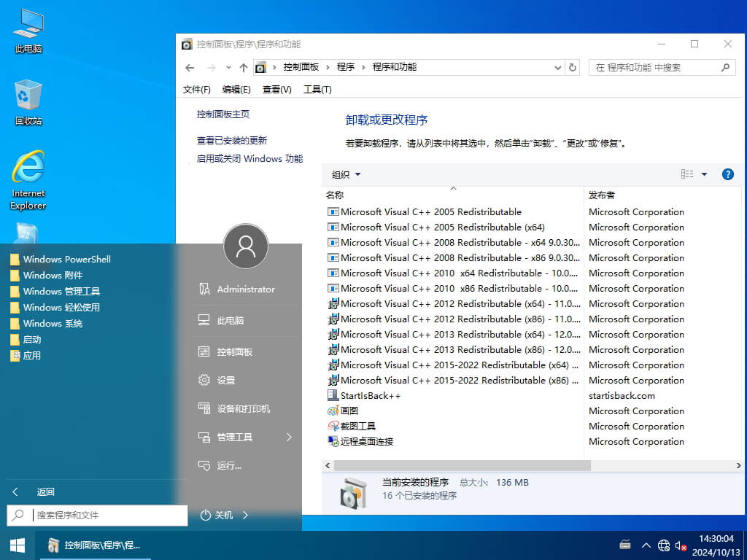Click the Refresh button in address bar
747x560 pixels.
pyautogui.click(x=573, y=68)
